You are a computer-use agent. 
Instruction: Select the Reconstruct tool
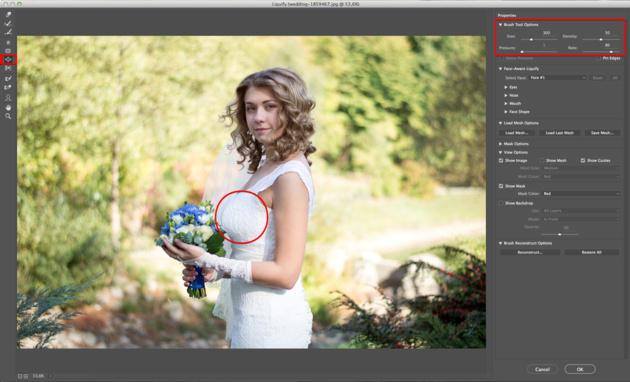(x=8, y=23)
